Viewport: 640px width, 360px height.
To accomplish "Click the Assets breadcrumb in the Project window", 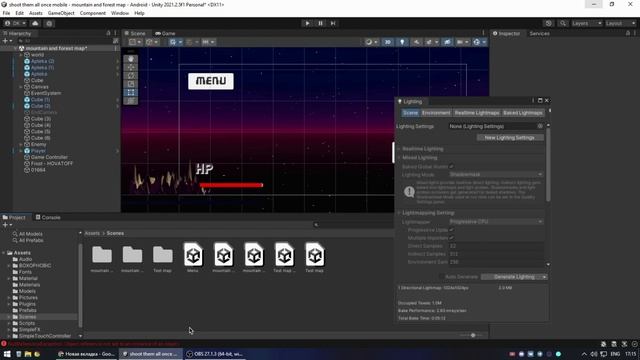I will [92, 233].
